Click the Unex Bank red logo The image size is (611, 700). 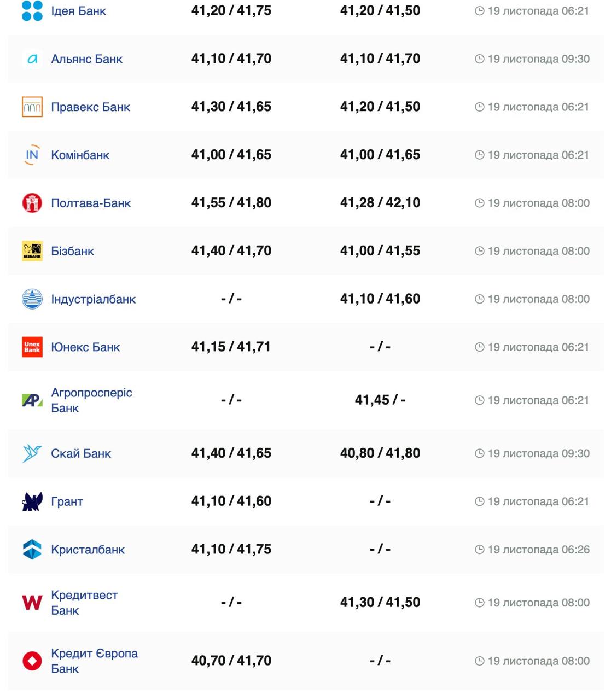[x=32, y=347]
